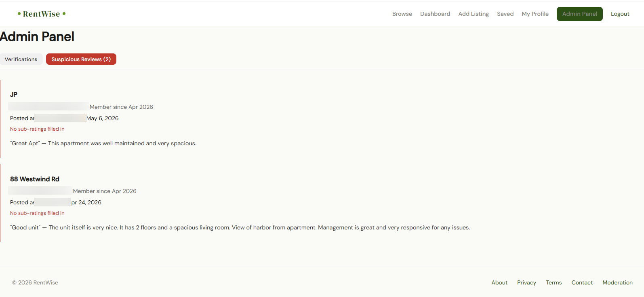Visit My Profile page
This screenshot has width=644, height=297.
pyautogui.click(x=535, y=14)
